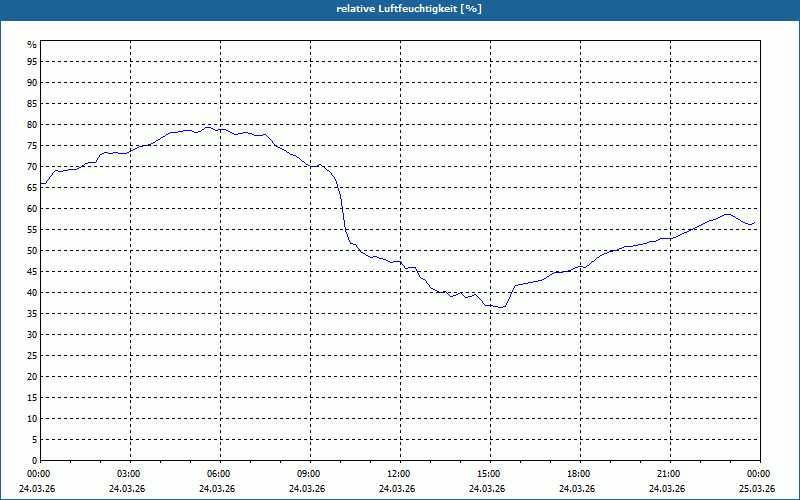Click the % unit label atop the y-axis
The height and width of the screenshot is (500, 800).
32,45
